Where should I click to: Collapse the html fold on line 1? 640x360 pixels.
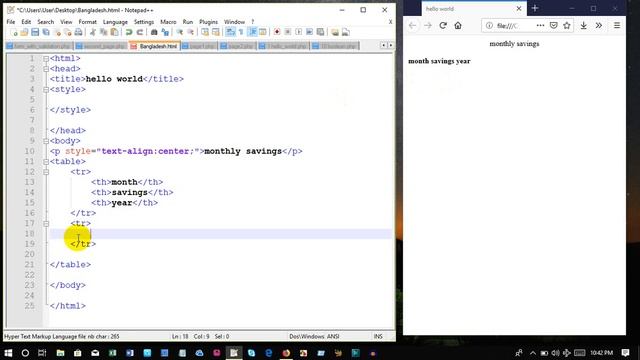46,59
